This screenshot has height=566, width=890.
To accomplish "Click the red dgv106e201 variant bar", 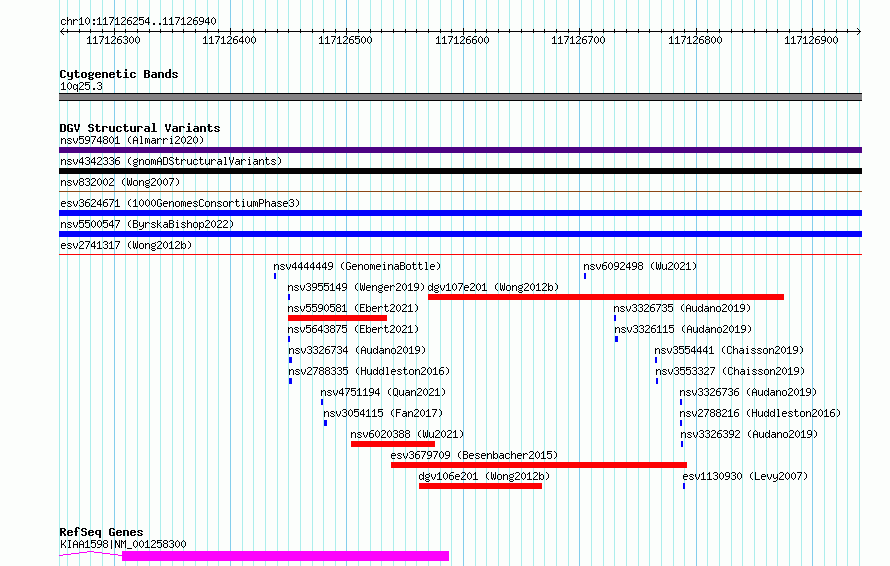I will [x=480, y=486].
